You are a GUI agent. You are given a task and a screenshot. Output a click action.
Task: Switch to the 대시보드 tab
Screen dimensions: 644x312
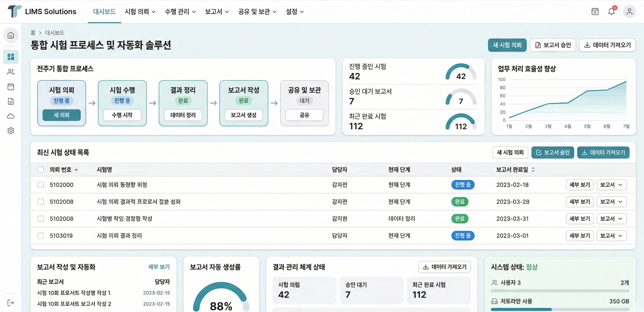click(104, 11)
